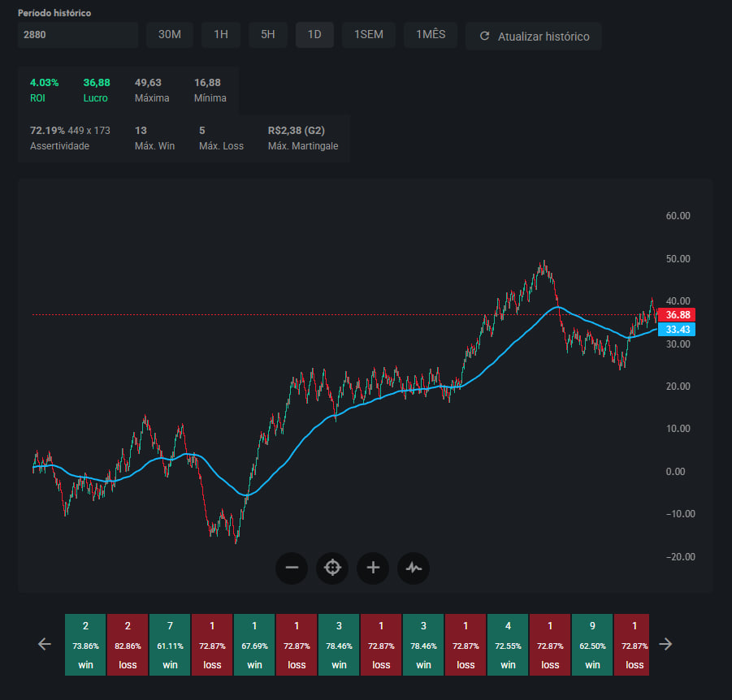The height and width of the screenshot is (700, 732).
Task: Select the 30M period option
Action: coord(170,35)
